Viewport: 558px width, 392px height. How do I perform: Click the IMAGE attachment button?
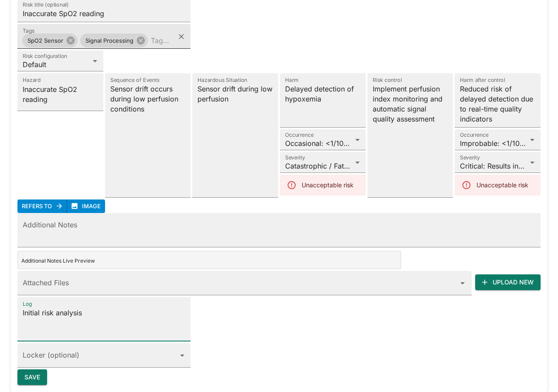[x=86, y=206]
